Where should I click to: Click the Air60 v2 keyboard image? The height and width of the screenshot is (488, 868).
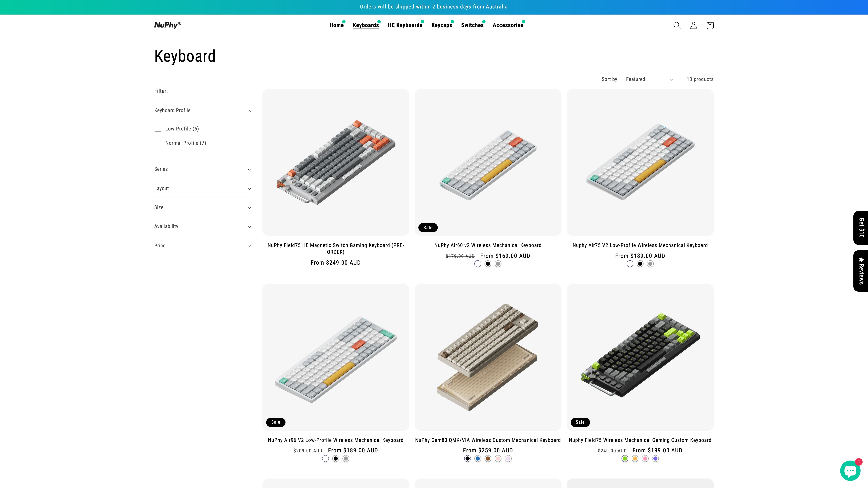[488, 162]
